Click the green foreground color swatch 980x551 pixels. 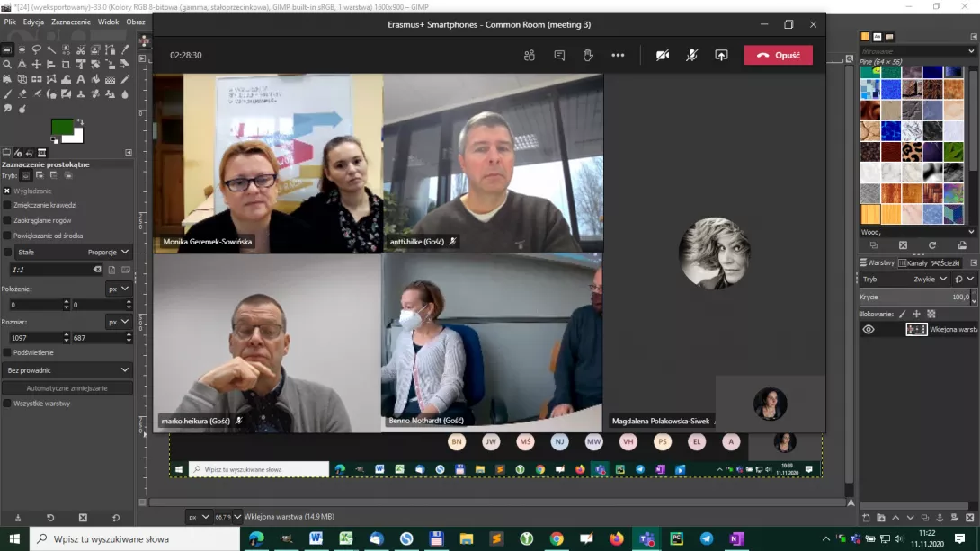pyautogui.click(x=61, y=127)
